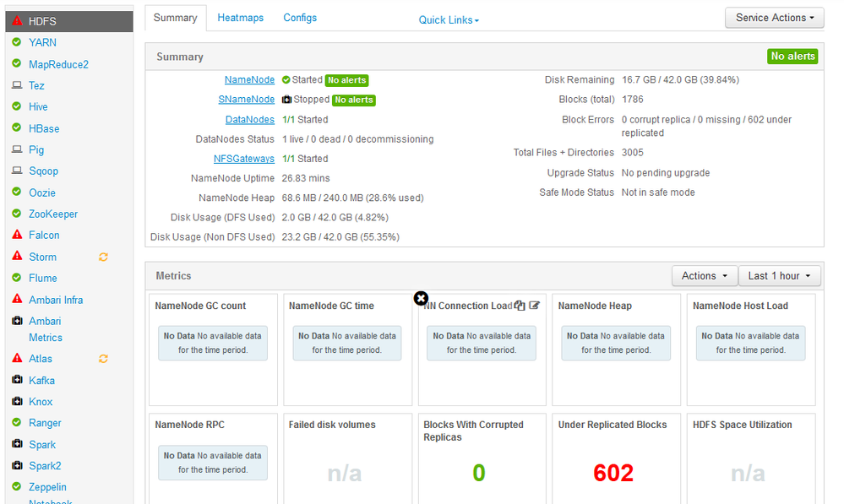Click the Storm red alert icon
The height and width of the screenshot is (504, 844).
(x=17, y=256)
